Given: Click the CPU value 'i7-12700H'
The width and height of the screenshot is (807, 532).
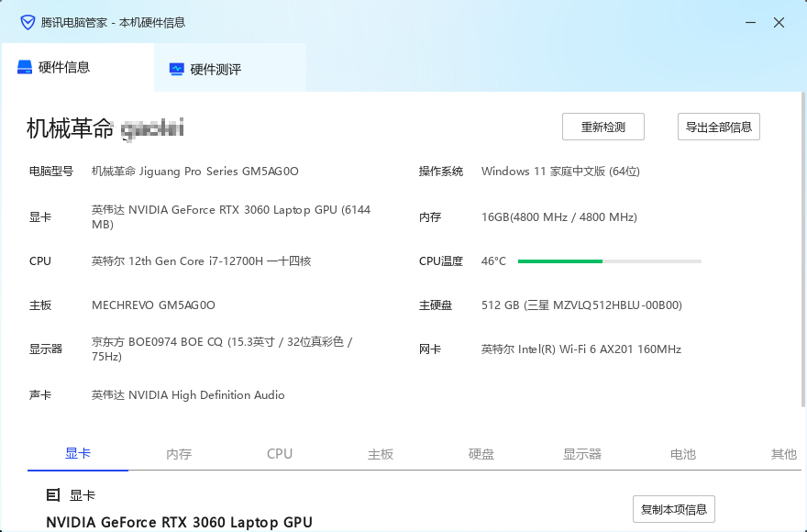Looking at the screenshot, I should (x=237, y=261).
